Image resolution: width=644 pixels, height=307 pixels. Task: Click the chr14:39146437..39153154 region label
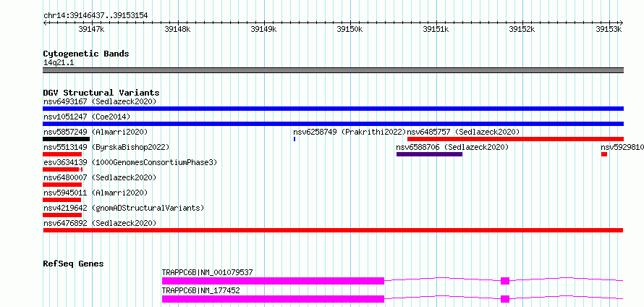coord(96,16)
